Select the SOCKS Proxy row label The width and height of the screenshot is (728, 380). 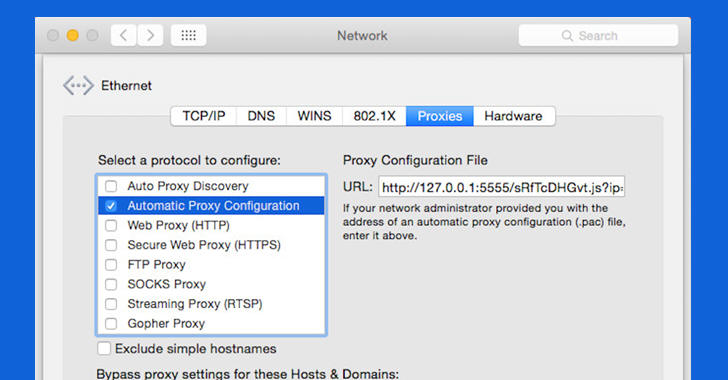click(167, 284)
